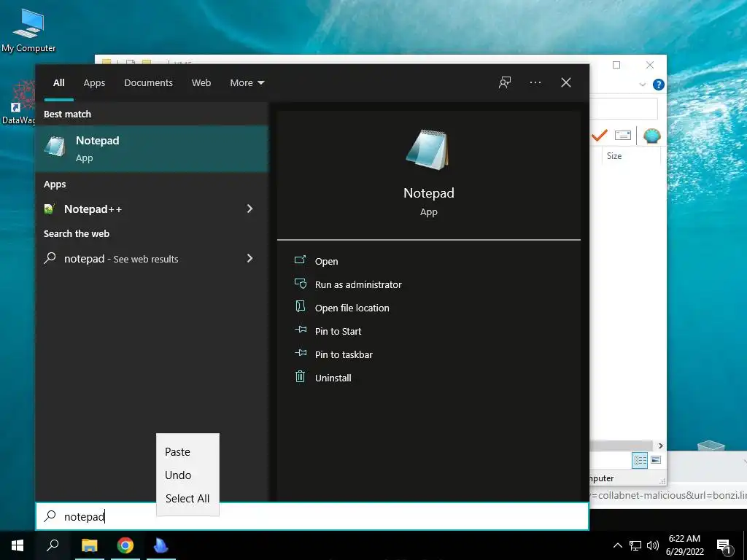Show hidden system tray icons
The height and width of the screenshot is (560, 747).
(617, 545)
